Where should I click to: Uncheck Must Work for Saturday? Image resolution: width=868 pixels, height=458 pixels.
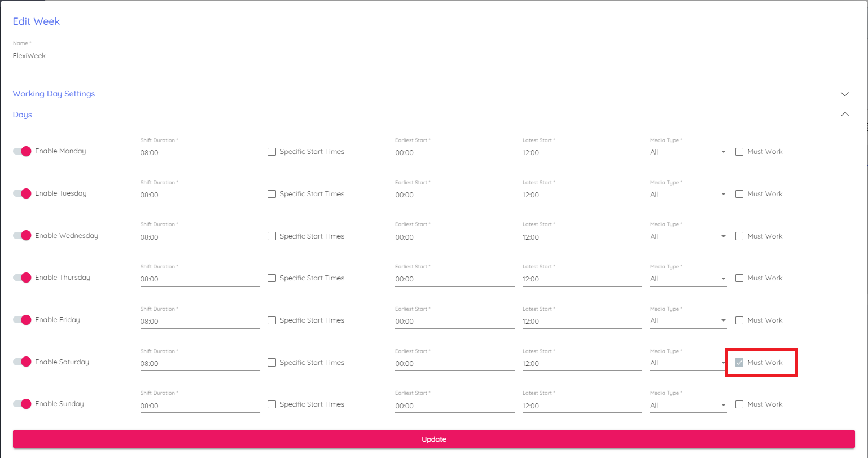pyautogui.click(x=739, y=363)
